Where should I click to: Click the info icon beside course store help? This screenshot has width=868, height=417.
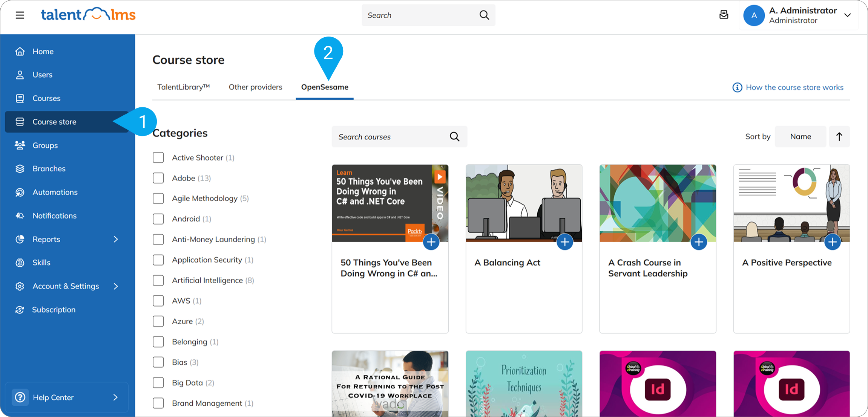coord(737,87)
